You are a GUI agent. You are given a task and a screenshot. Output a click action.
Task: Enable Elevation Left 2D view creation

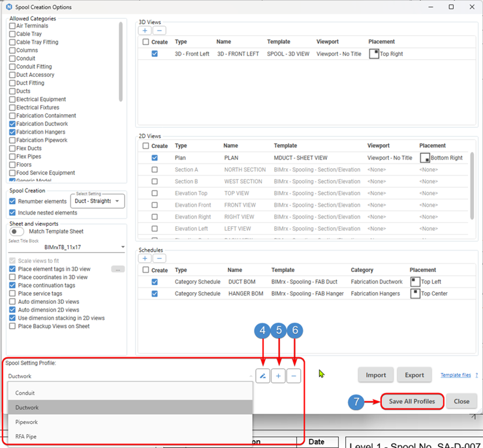[x=155, y=229]
